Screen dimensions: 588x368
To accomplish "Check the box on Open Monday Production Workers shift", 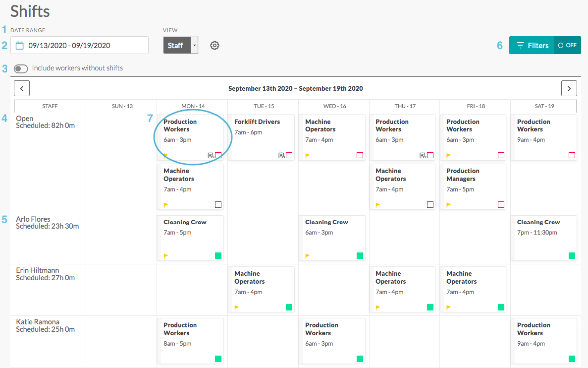I will click(218, 155).
